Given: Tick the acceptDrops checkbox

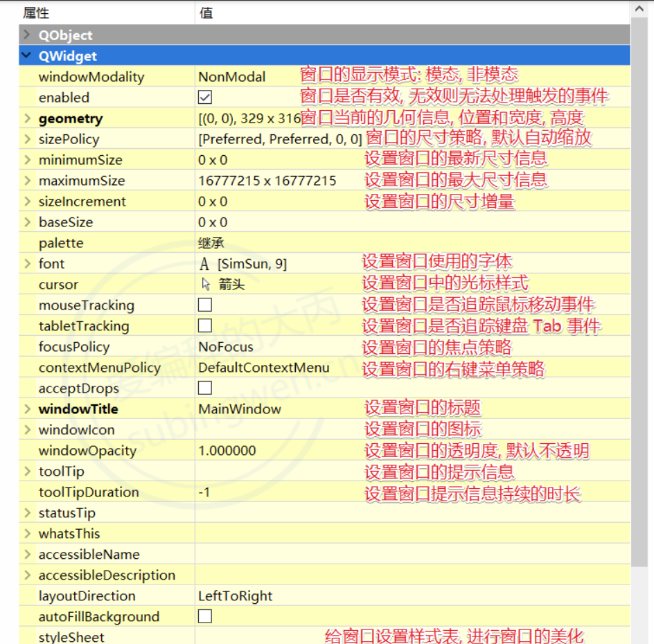Looking at the screenshot, I should click(x=205, y=388).
